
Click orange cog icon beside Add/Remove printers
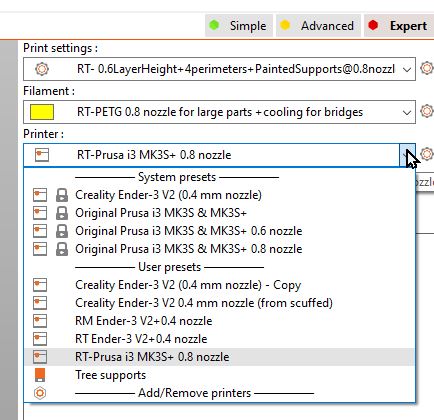(40, 393)
